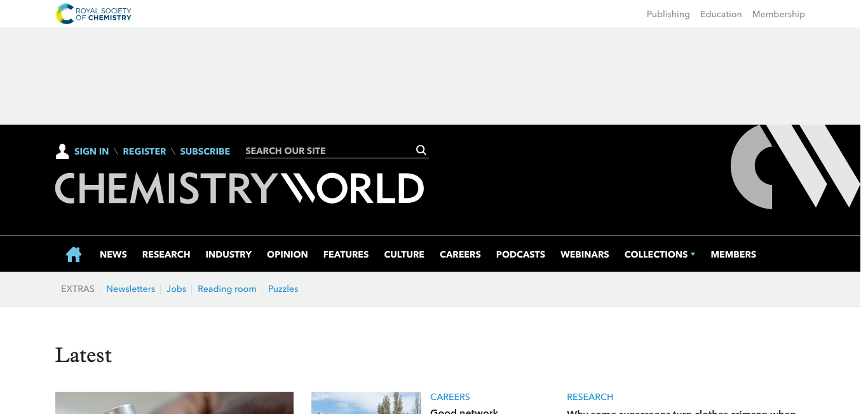The image size is (868, 414).
Task: Click the search magnifier icon
Action: 421,150
